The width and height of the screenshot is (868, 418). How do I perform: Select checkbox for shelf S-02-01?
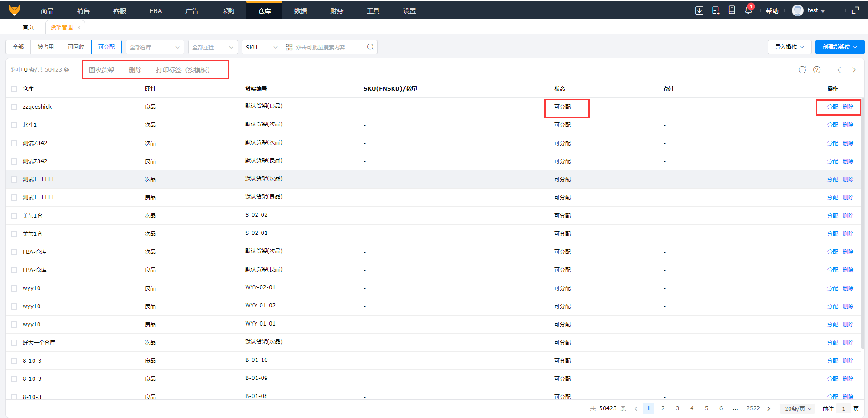14,234
